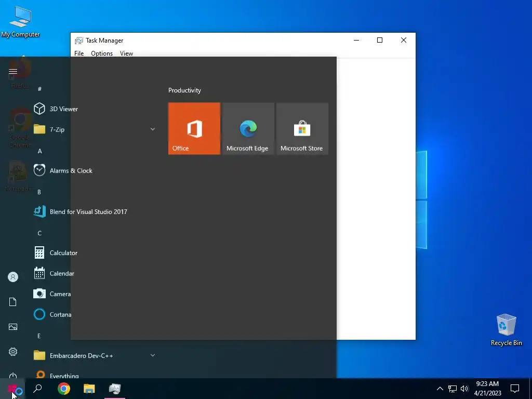Click the Productivity group title

click(184, 90)
